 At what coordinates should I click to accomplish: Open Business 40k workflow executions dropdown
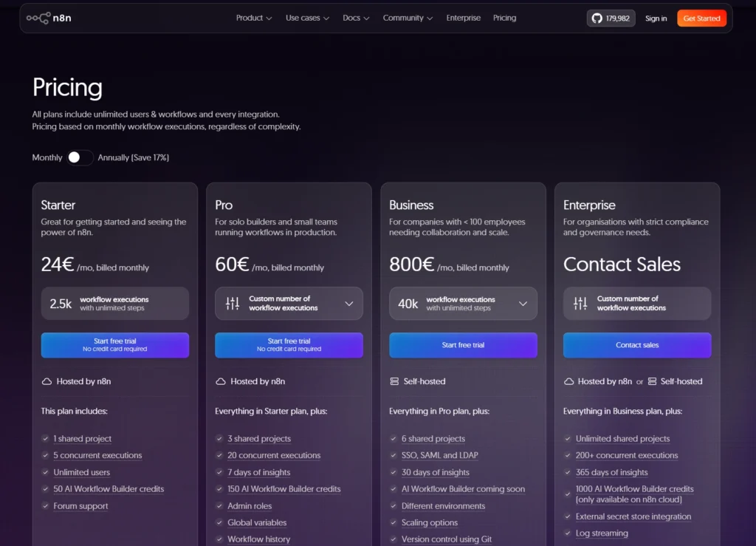coord(463,304)
